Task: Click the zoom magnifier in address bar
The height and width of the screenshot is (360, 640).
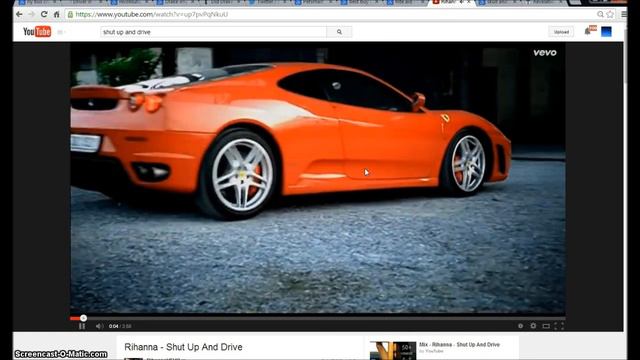Action: [x=600, y=14]
